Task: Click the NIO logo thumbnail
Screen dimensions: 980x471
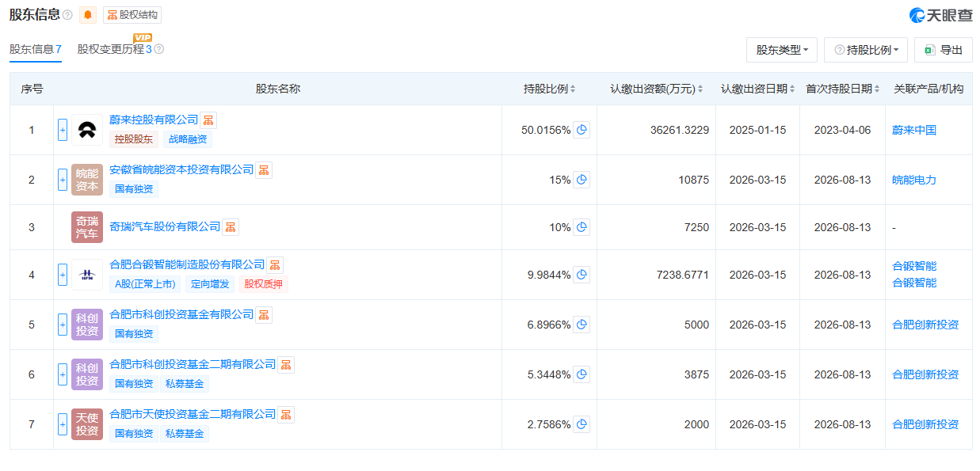Action: pyautogui.click(x=87, y=130)
